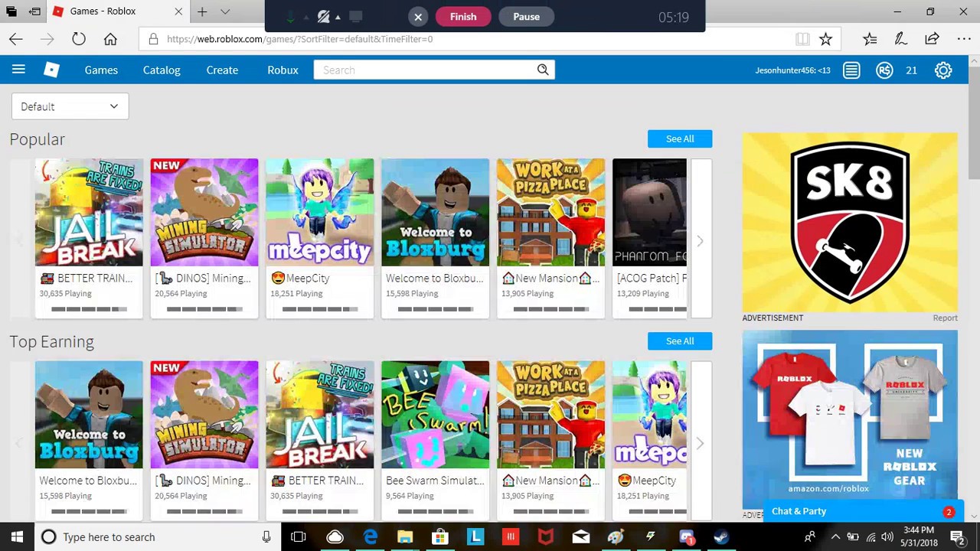Screen dimensions: 980x551
Task: Click the SK8 advertisement banner
Action: pos(850,222)
